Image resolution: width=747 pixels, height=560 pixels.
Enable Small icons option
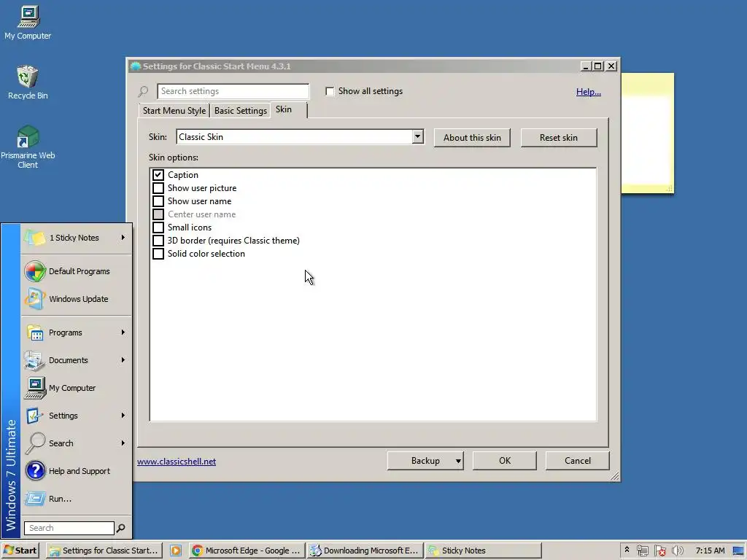pos(158,227)
